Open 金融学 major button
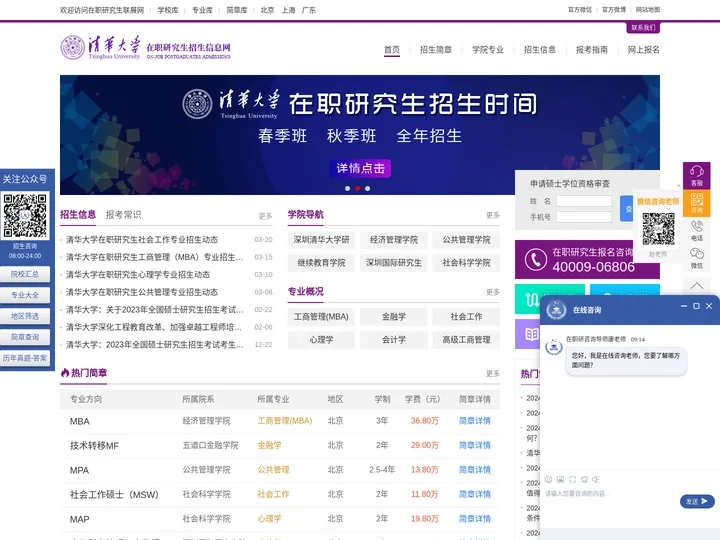Image resolution: width=720 pixels, height=540 pixels. tap(394, 317)
